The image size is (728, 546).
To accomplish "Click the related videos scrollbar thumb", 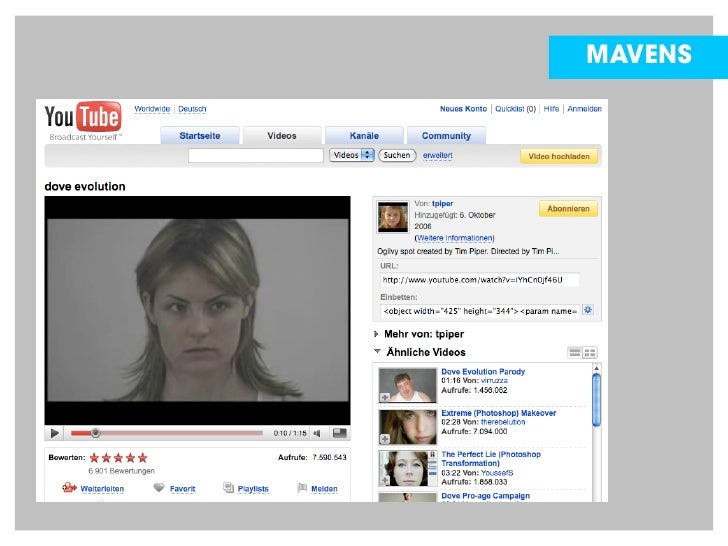I will [597, 400].
